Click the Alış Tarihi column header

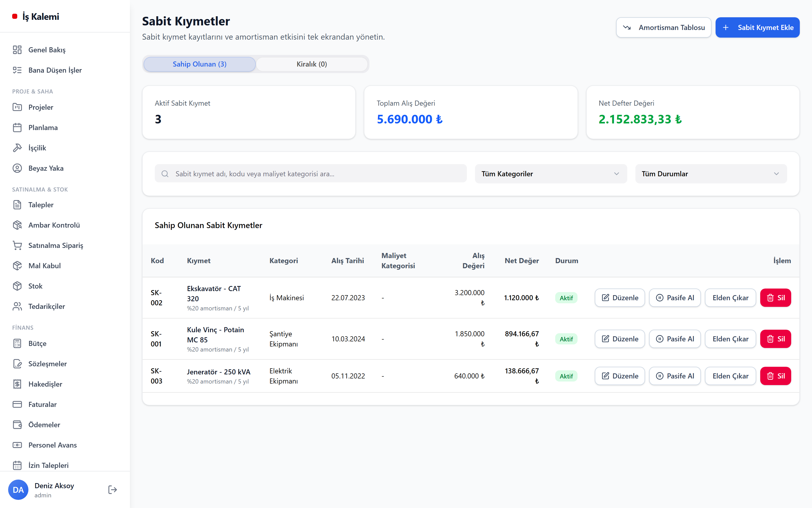348,261
